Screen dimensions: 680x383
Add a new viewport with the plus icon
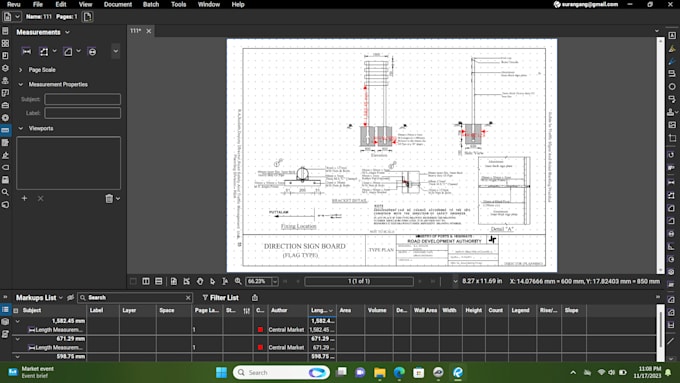pyautogui.click(x=24, y=198)
